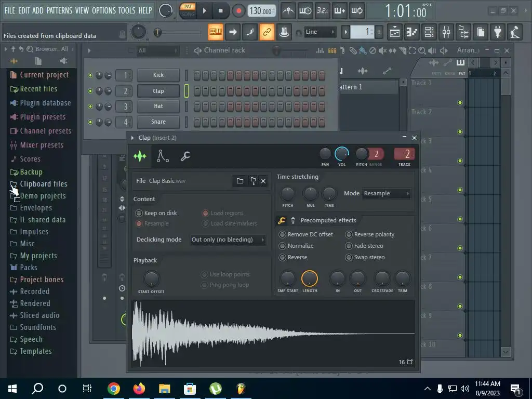Enable Normalize option
The height and width of the screenshot is (399, 532).
click(296, 246)
